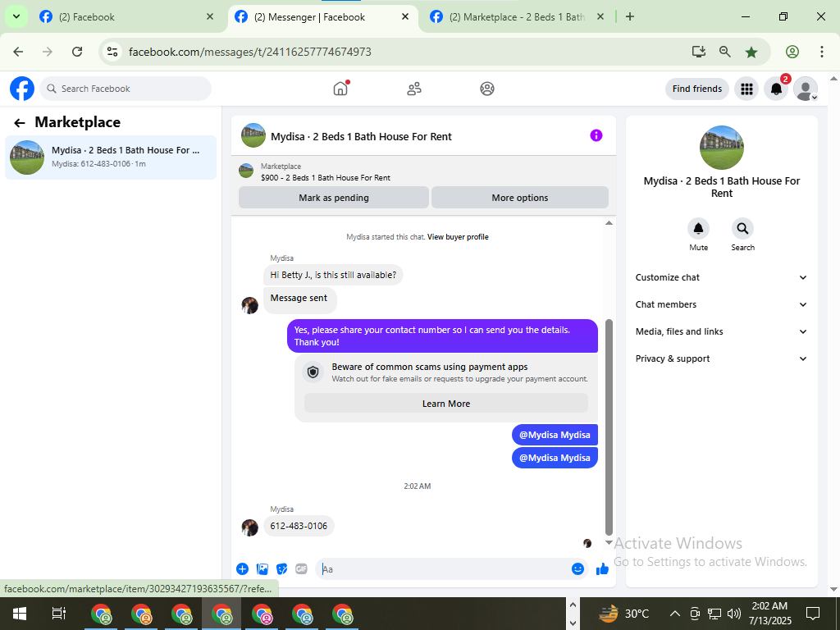This screenshot has width=840, height=630.
Task: Send a thumbs-up like
Action: point(603,569)
